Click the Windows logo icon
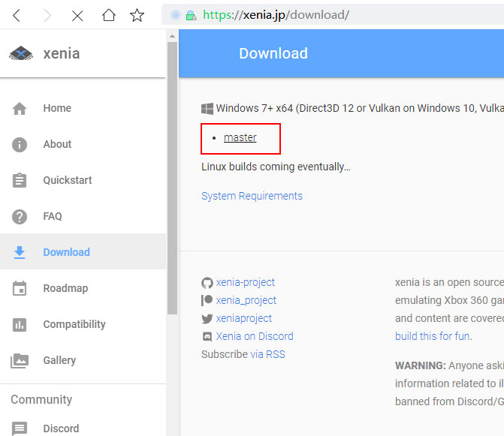504x436 pixels. point(207,109)
